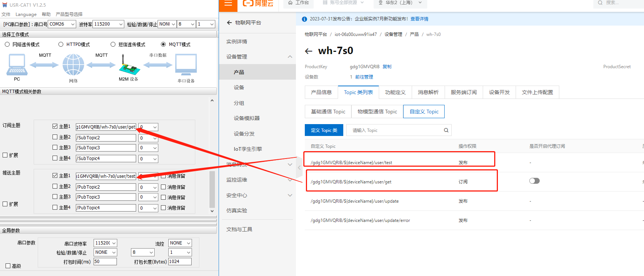This screenshot has width=644, height=276.
Task: Click the hamburger menu icon in Aliyun header
Action: pos(228,3)
